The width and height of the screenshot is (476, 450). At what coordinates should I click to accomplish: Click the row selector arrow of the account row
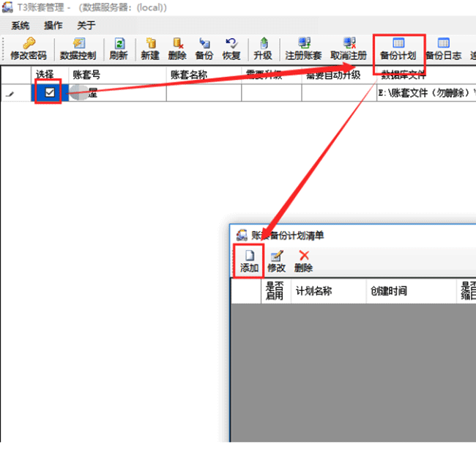point(16,93)
